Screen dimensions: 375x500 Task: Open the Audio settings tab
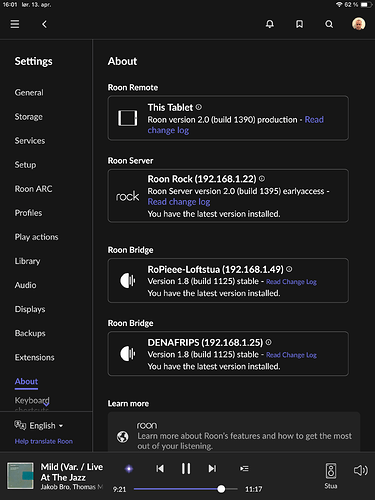(25, 285)
